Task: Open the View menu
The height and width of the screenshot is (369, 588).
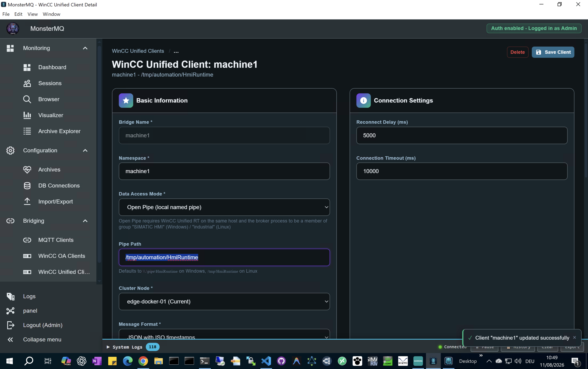Action: 32,14
